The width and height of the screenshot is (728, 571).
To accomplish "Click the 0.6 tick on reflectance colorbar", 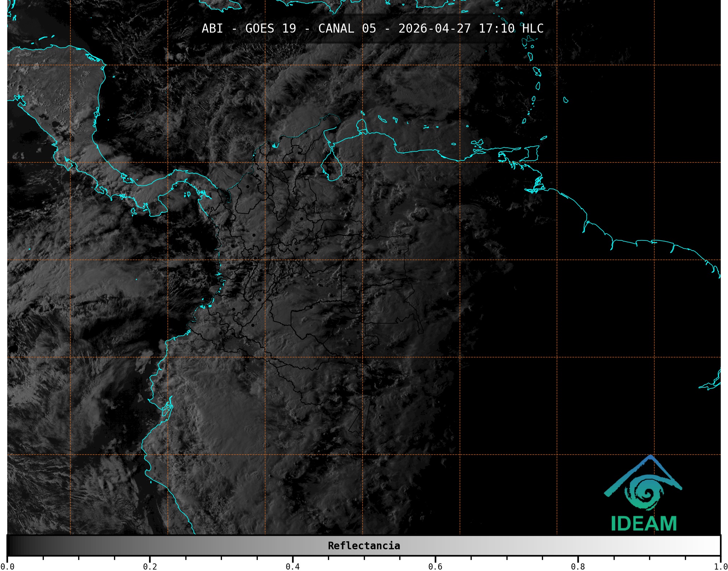I will [435, 566].
